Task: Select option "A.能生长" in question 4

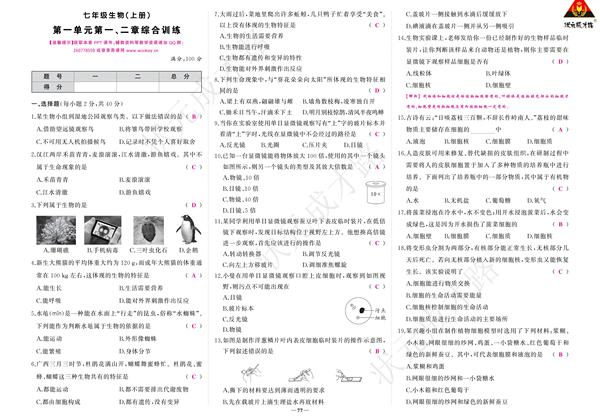Action: (x=49, y=288)
